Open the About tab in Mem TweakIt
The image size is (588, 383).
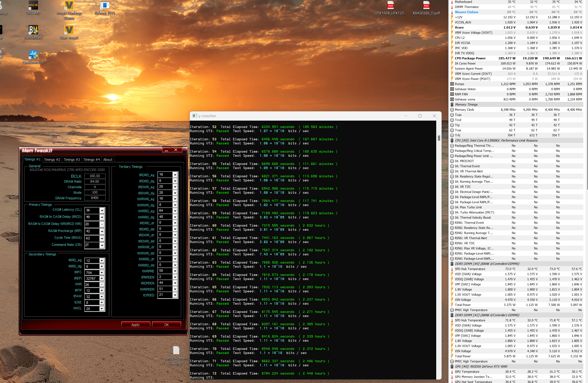pyautogui.click(x=108, y=160)
